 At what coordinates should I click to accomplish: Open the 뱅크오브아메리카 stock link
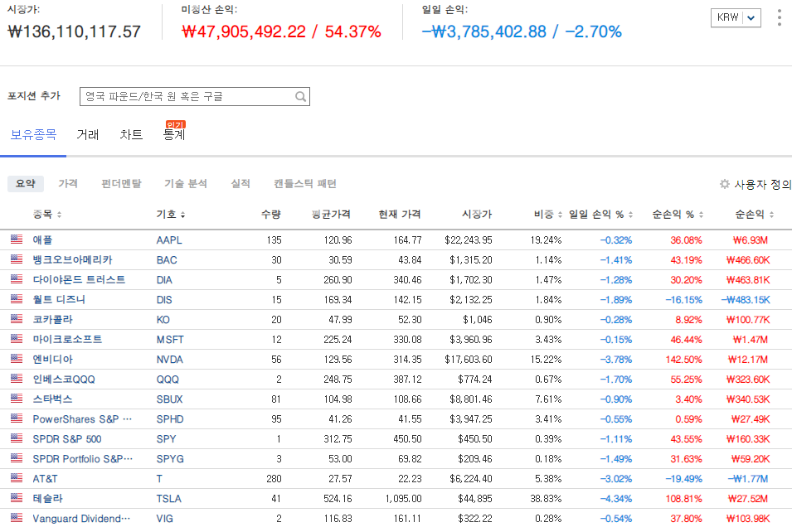[72, 260]
